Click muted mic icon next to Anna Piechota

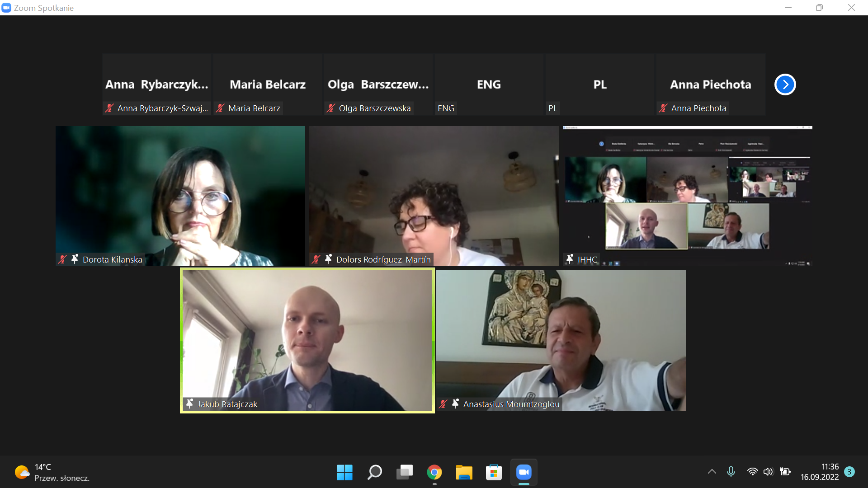(x=663, y=108)
